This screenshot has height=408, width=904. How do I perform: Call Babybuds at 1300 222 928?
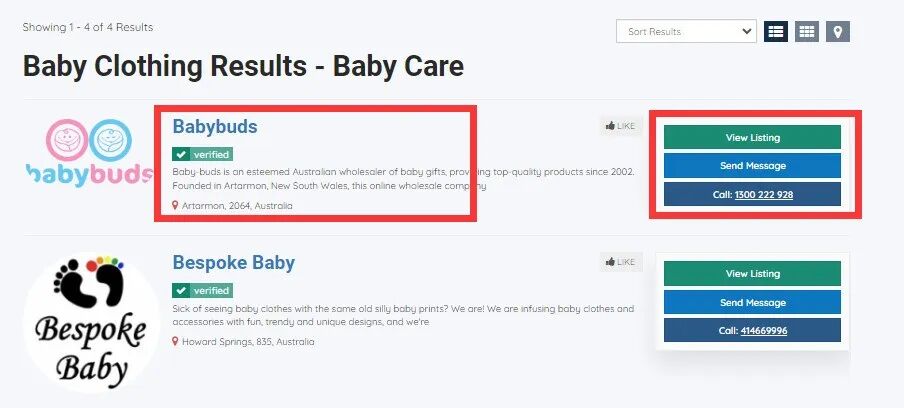click(752, 194)
